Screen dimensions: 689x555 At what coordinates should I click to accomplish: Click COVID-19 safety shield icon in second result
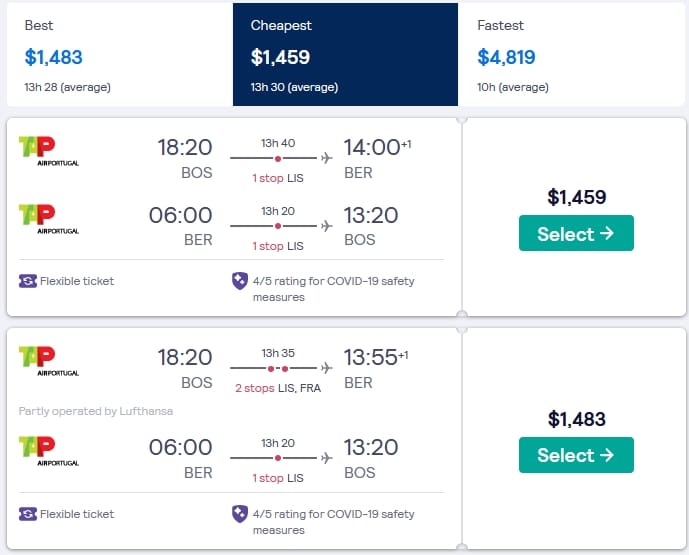[239, 515]
